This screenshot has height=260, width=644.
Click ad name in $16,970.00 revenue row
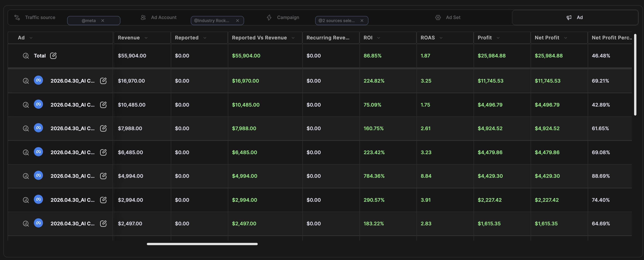[x=72, y=81]
